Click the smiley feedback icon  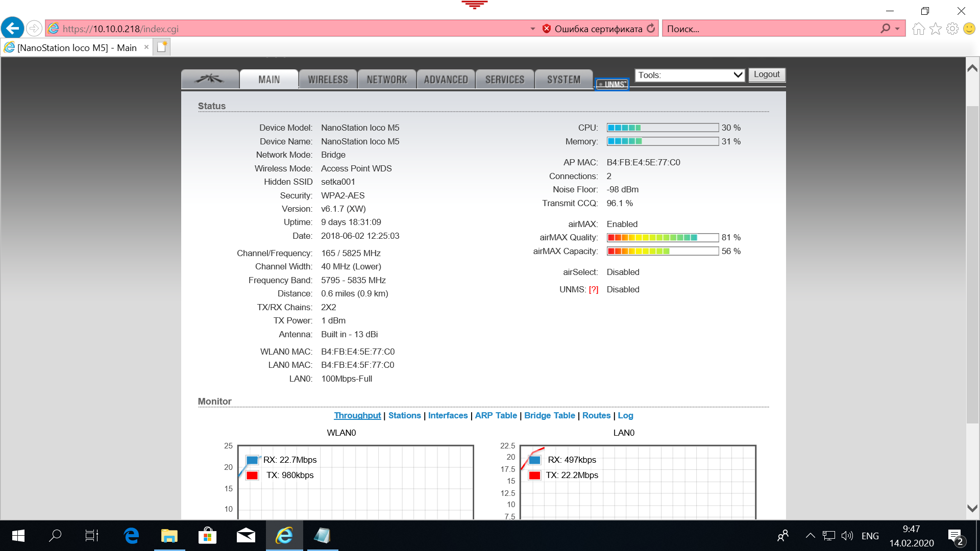click(969, 29)
